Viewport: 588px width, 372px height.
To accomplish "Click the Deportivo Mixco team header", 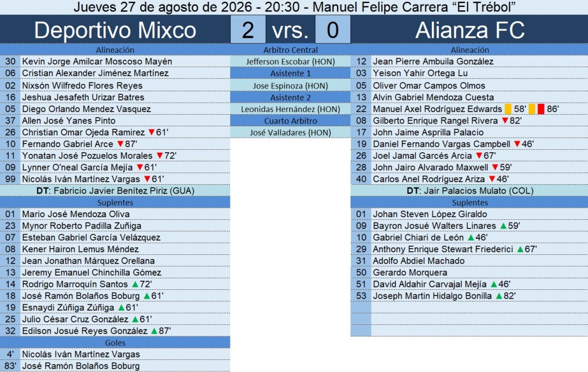I will tap(115, 30).
